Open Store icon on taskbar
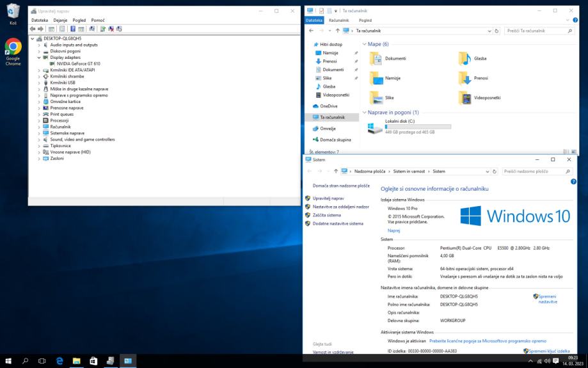This screenshot has width=588, height=368. [x=93, y=361]
